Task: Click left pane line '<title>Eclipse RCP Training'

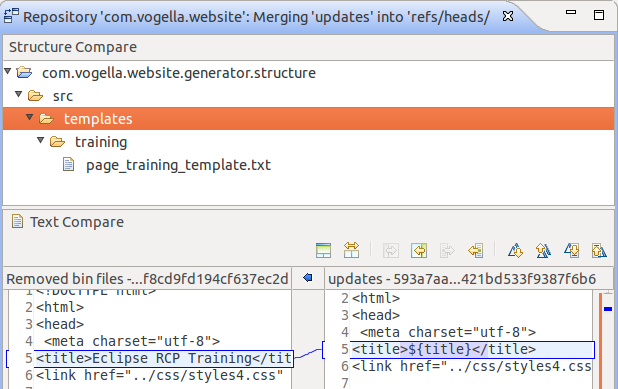Action: click(x=163, y=358)
